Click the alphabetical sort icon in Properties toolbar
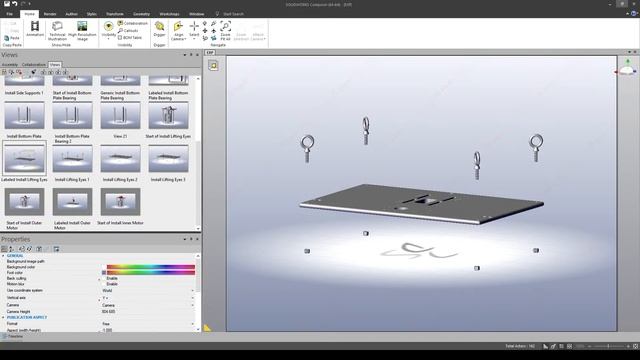This screenshot has width=640, height=360. pos(11,249)
